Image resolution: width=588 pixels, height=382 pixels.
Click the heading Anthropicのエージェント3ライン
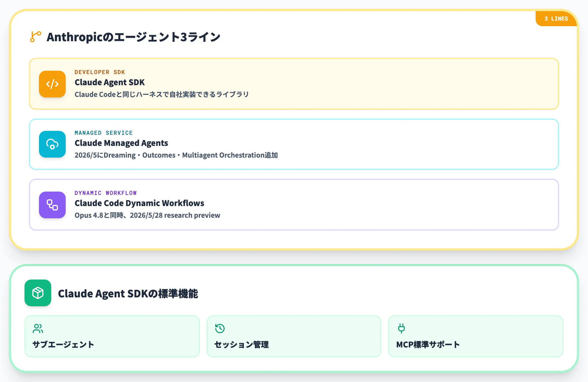click(134, 37)
